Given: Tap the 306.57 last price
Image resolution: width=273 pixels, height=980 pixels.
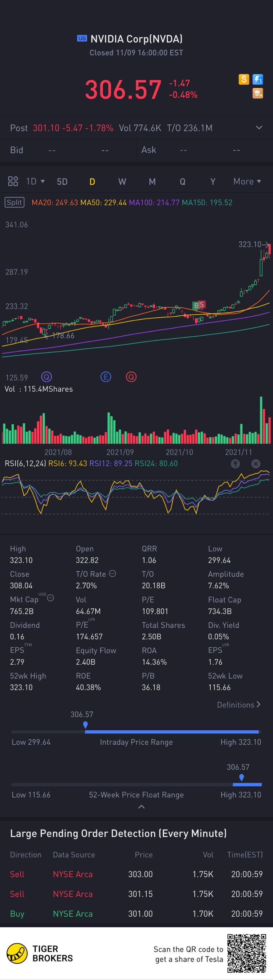Looking at the screenshot, I should point(123,89).
